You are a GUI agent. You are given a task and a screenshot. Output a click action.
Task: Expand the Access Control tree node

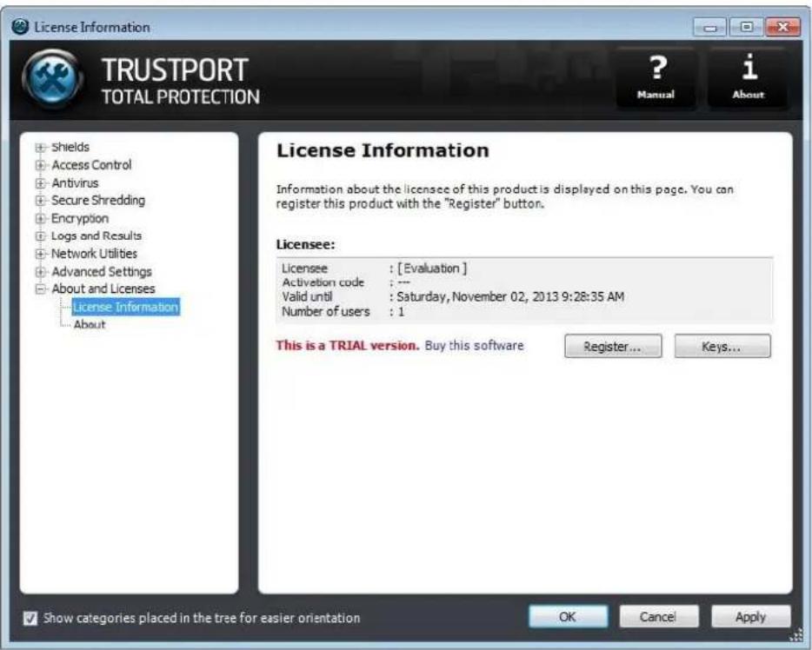coord(40,165)
